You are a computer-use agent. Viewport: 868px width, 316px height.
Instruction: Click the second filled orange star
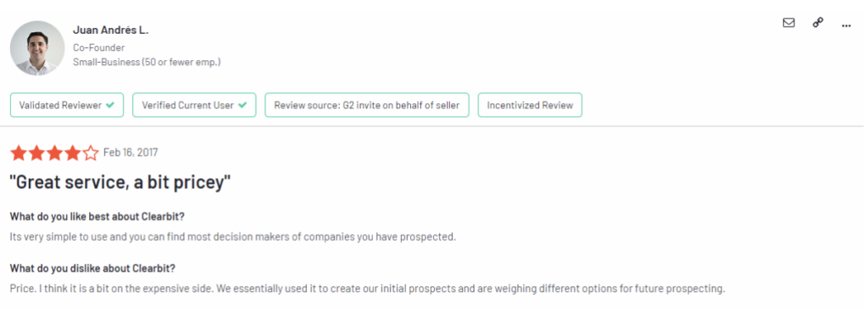pos(36,152)
